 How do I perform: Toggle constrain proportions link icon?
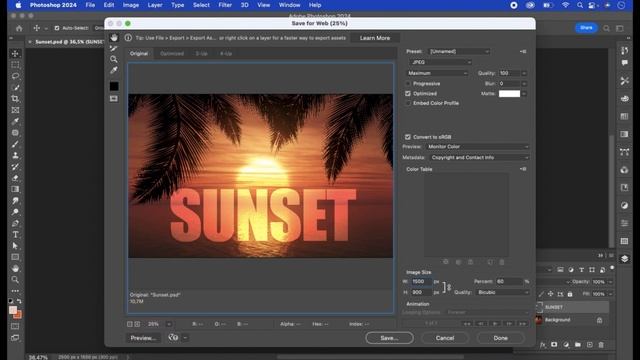point(449,287)
